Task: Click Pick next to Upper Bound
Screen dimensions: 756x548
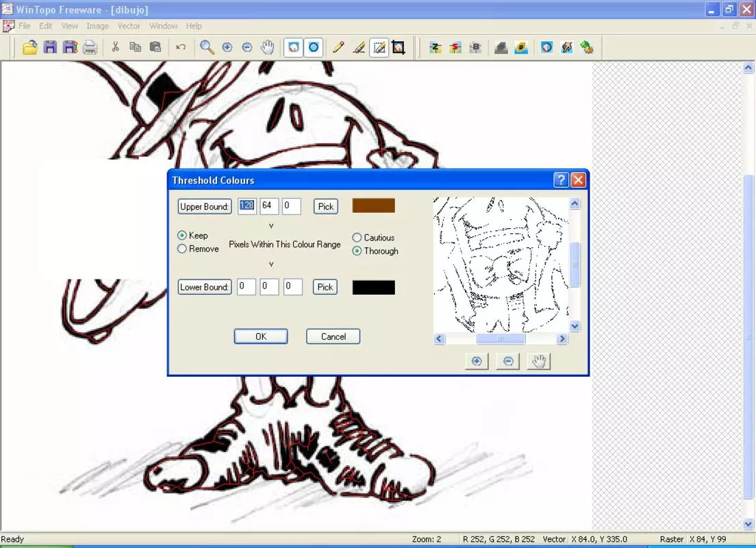Action: click(326, 206)
